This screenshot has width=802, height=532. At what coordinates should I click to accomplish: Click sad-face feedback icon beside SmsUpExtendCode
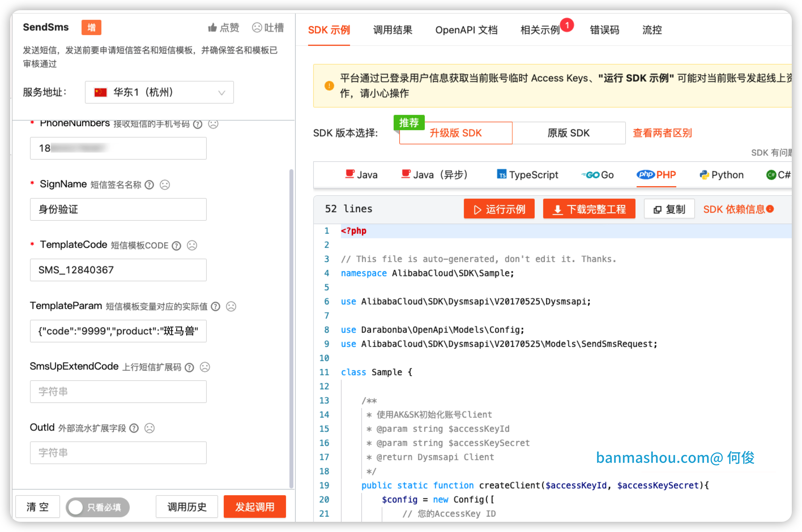[x=205, y=367]
